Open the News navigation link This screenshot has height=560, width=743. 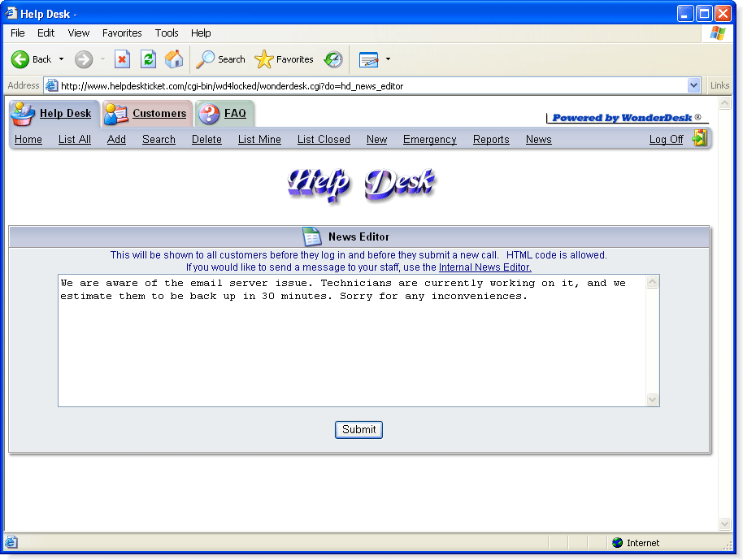(539, 139)
